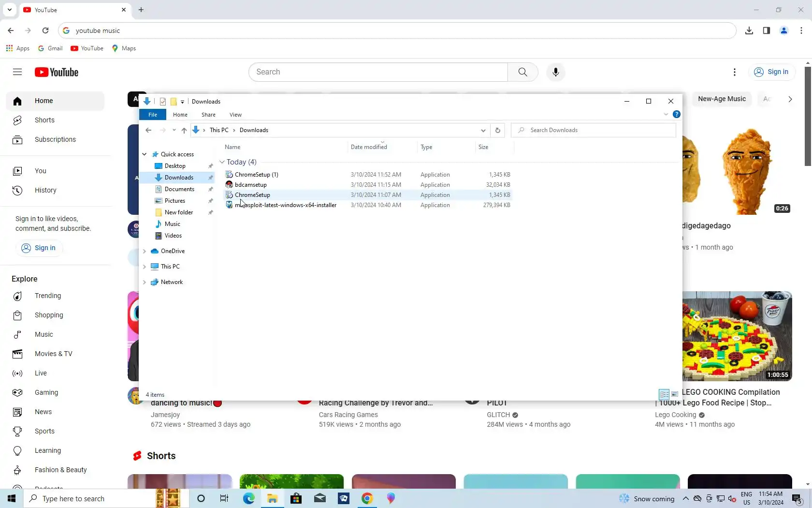Expand the Explorer ribbon
Image resolution: width=812 pixels, height=508 pixels.
[x=666, y=114]
